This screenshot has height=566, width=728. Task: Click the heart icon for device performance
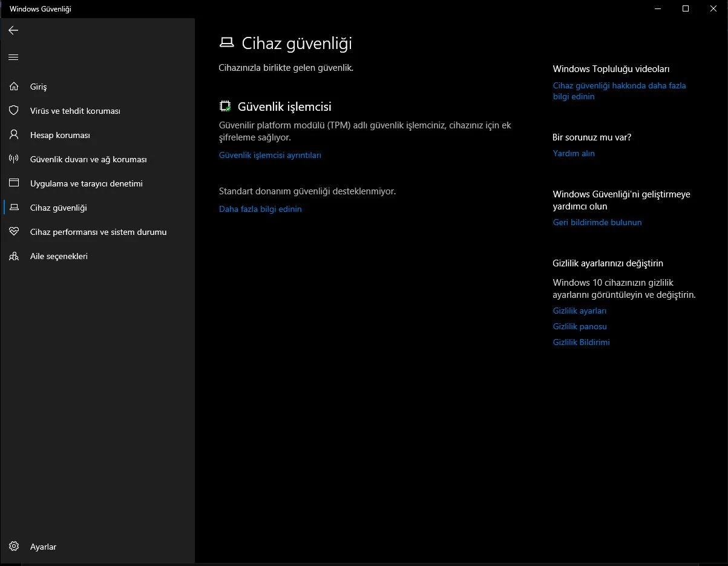(14, 232)
